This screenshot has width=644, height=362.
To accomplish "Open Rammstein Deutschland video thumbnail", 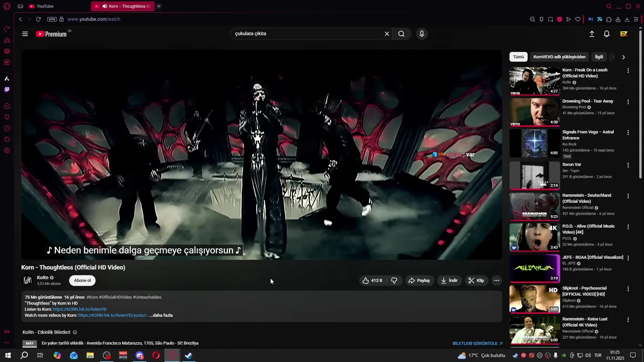I will pos(534,206).
